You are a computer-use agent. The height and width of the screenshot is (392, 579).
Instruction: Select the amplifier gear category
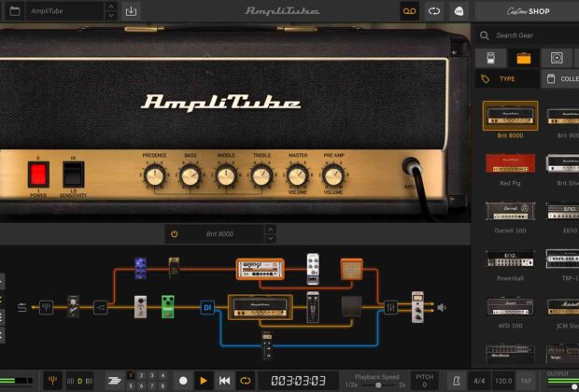tap(524, 58)
